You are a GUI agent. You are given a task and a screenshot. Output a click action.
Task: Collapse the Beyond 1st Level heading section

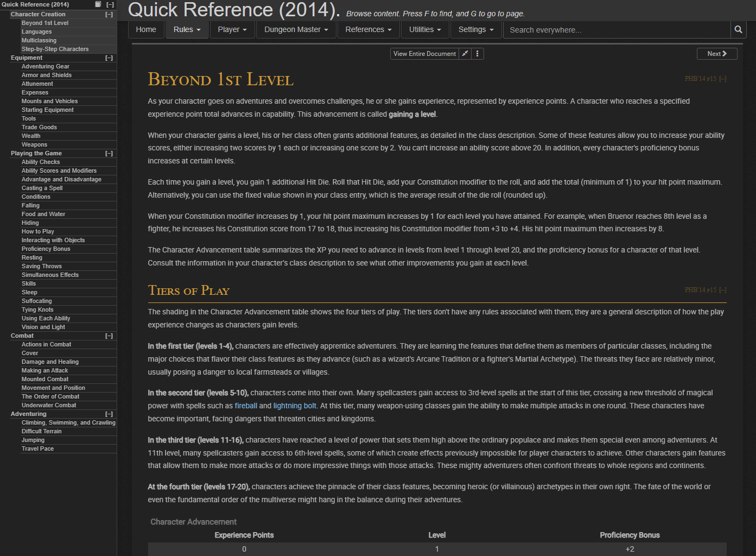pos(722,79)
